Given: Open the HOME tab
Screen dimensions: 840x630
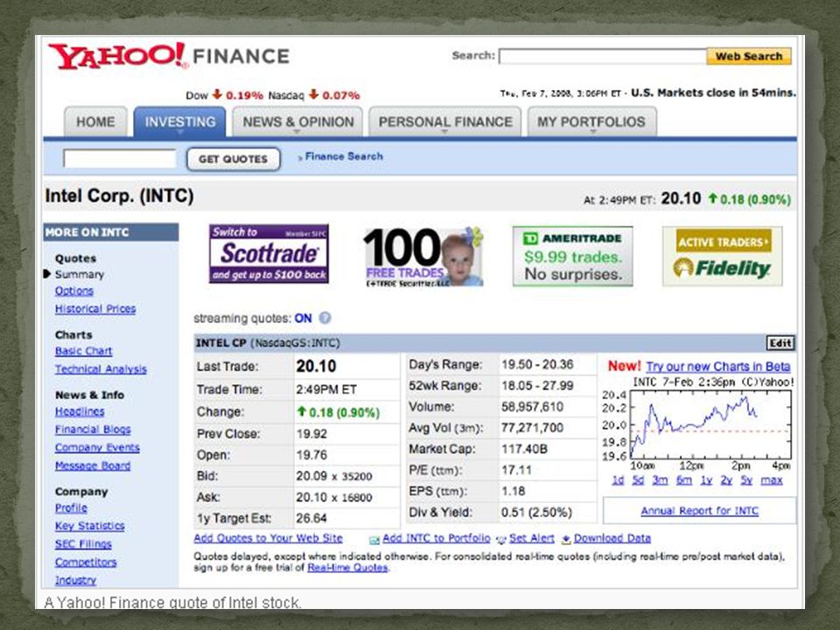Looking at the screenshot, I should [x=95, y=122].
